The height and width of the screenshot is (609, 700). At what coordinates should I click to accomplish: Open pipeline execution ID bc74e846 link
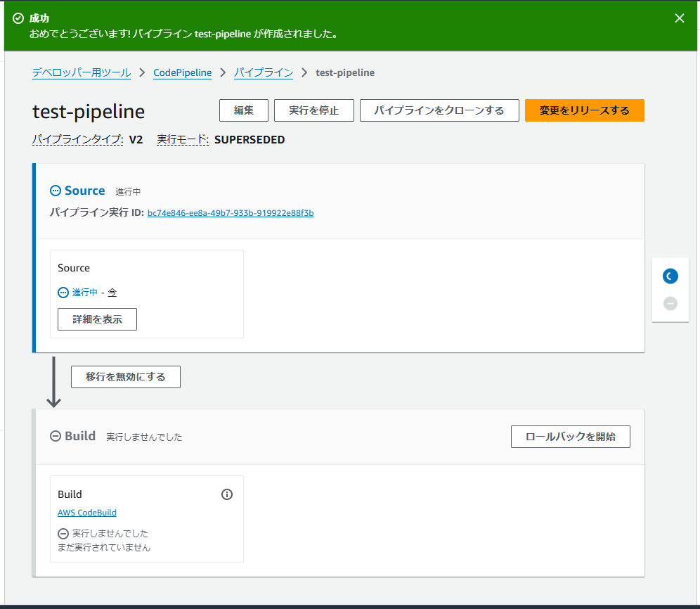(231, 213)
